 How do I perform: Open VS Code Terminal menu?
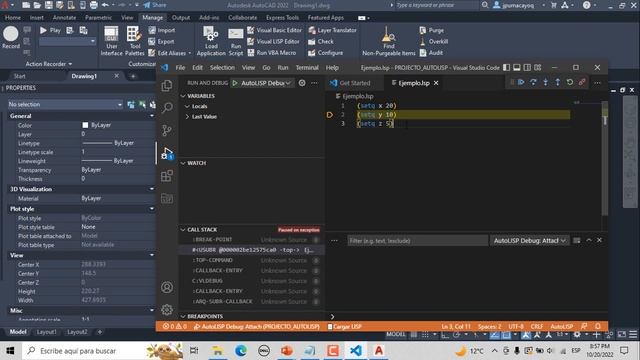click(x=307, y=68)
